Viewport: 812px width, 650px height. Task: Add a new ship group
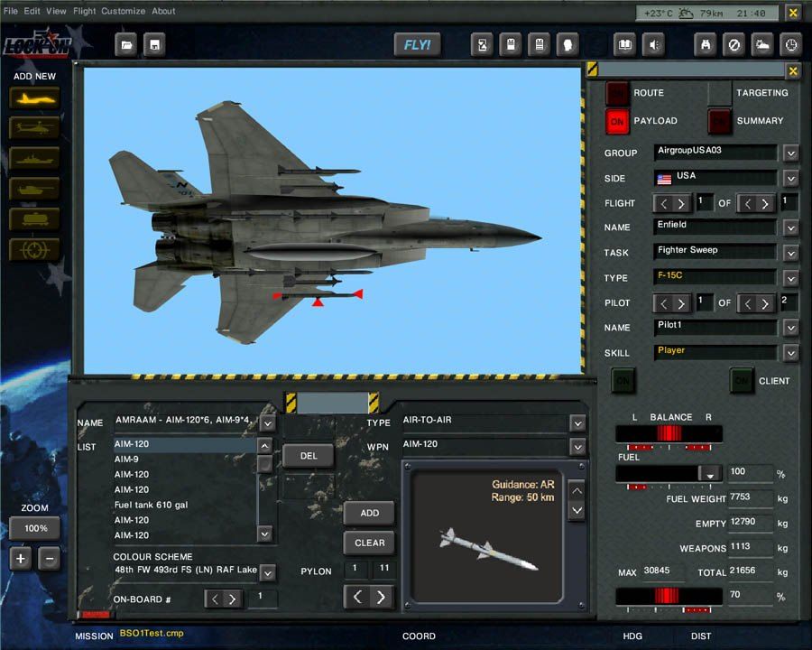pos(33,159)
